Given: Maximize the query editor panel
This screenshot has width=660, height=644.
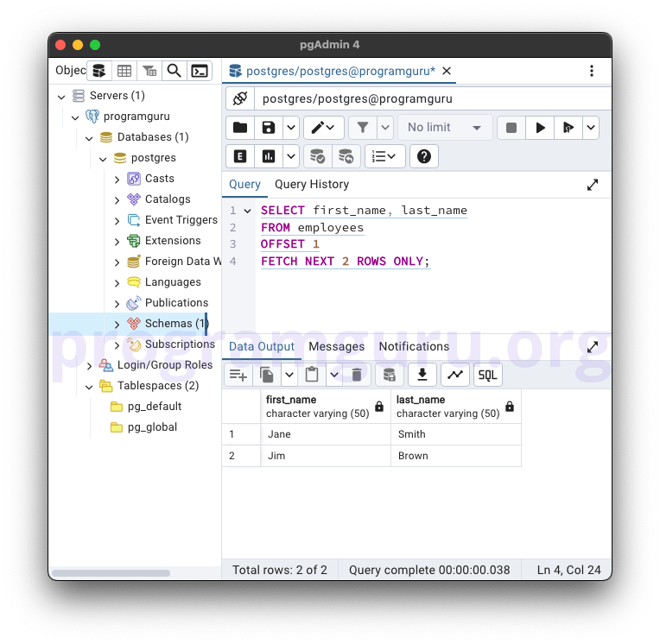Looking at the screenshot, I should tap(593, 185).
